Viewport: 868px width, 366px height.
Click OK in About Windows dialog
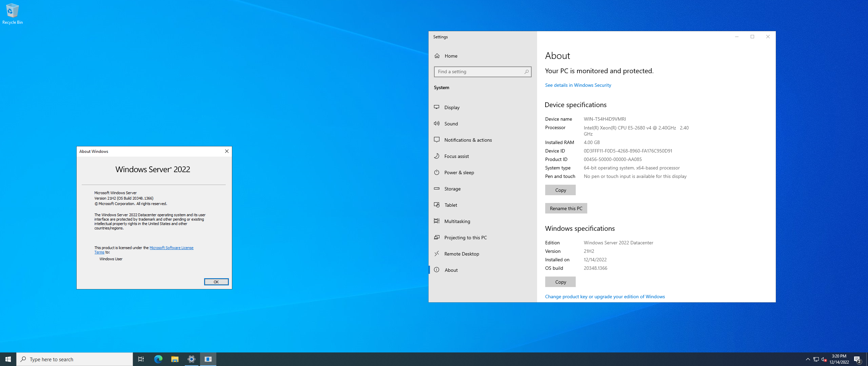[x=216, y=282]
